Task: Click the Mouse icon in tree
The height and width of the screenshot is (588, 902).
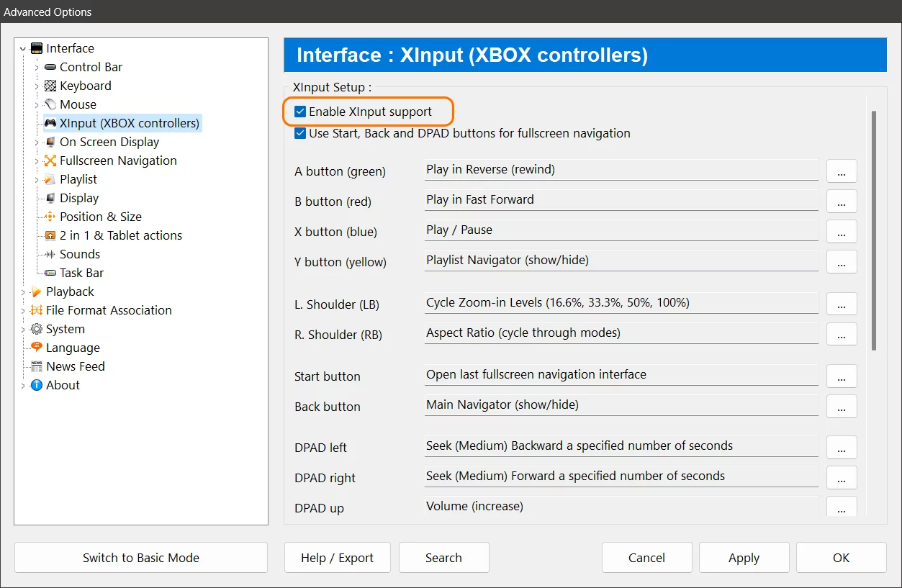Action: point(50,104)
